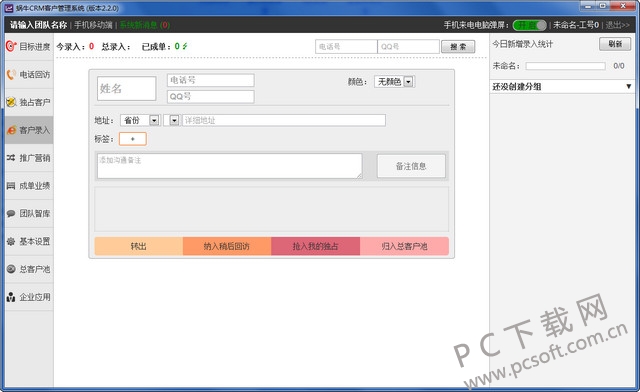Click the 搜索 search button

click(x=458, y=47)
